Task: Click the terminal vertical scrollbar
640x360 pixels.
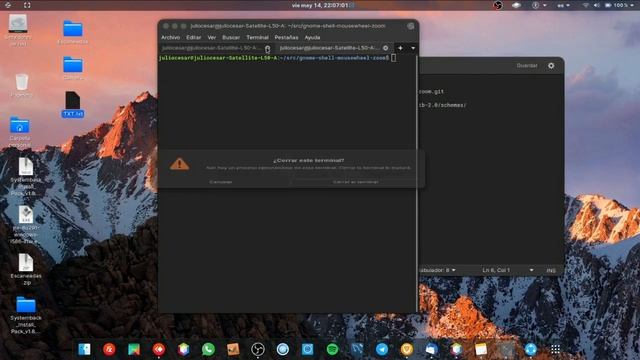Action: tap(417, 184)
